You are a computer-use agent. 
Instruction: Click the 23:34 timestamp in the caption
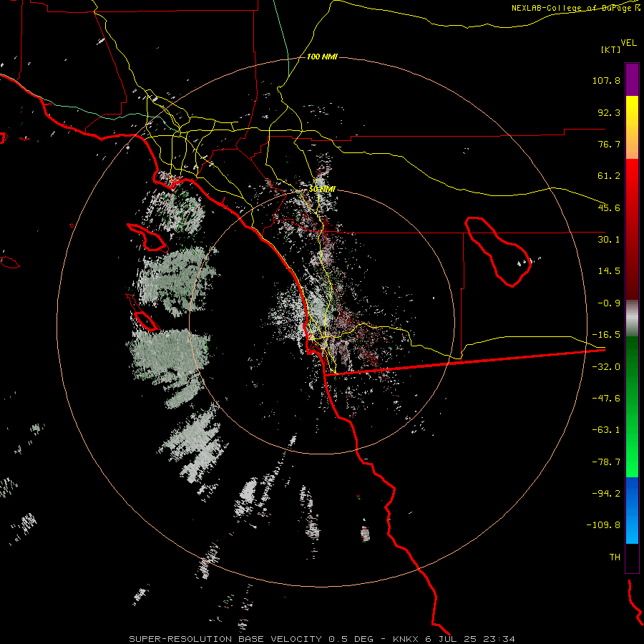click(x=499, y=639)
